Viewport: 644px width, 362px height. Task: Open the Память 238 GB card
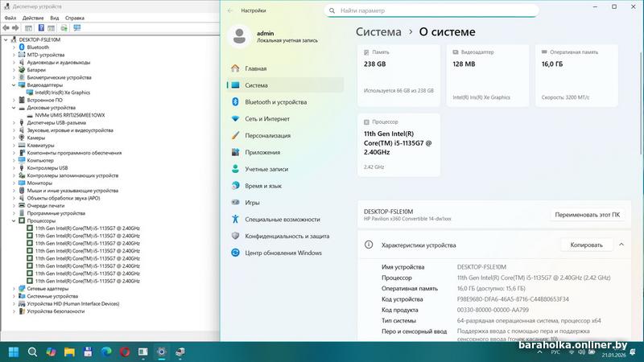pos(398,76)
